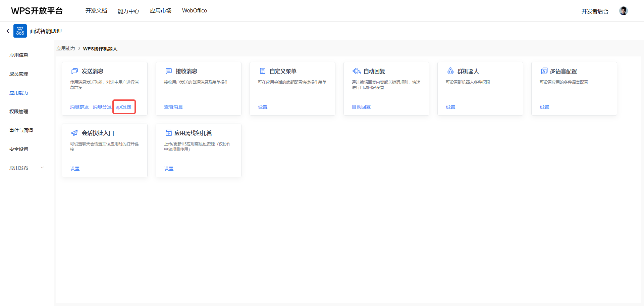Click the 会话快捷入口 card title

click(98, 133)
